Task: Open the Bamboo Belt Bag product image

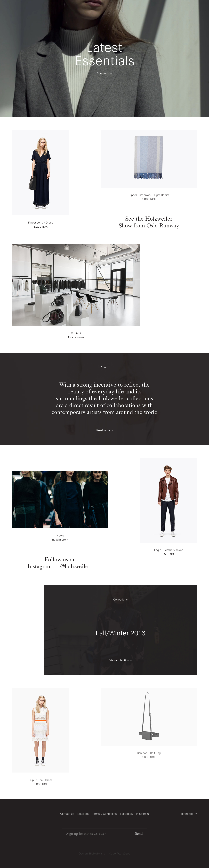Action: coord(149,716)
